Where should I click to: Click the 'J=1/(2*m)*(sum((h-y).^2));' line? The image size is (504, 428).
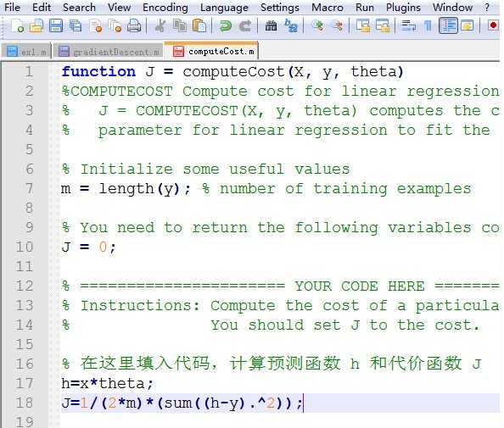pyautogui.click(x=182, y=403)
